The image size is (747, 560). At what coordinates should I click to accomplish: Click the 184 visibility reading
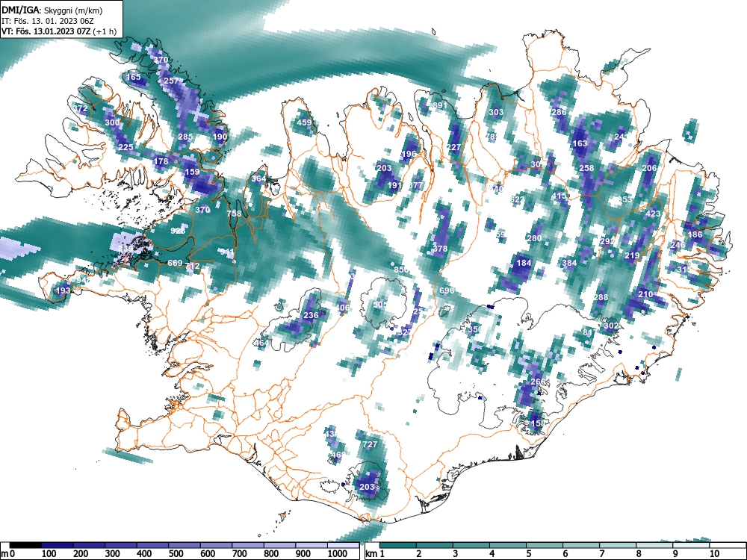[x=524, y=262]
